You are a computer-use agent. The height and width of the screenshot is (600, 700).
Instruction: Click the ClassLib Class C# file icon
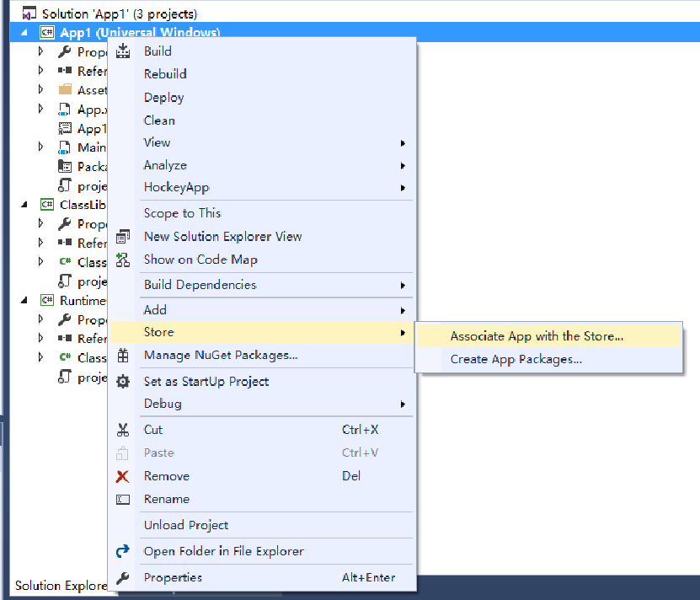[x=65, y=262]
